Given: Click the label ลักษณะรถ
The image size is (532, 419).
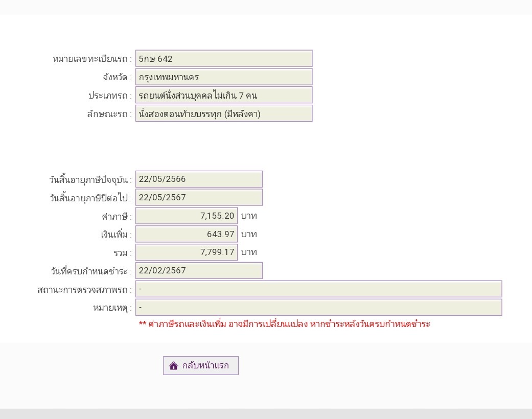Looking at the screenshot, I should (109, 114).
